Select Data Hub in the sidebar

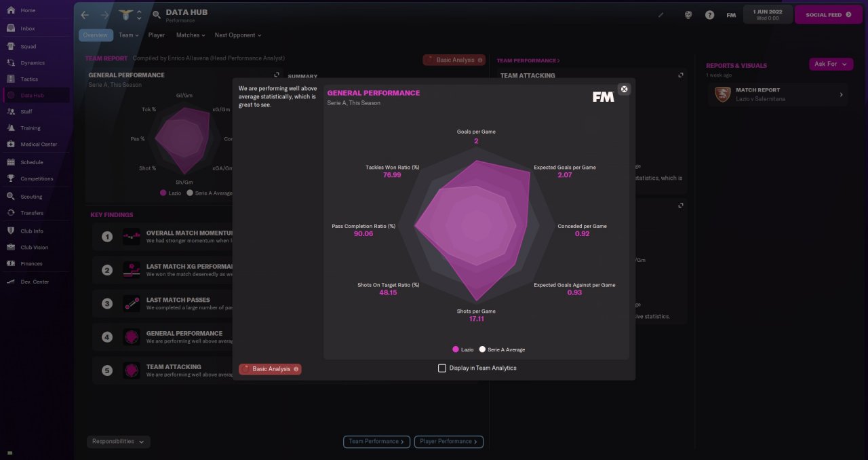[x=35, y=96]
